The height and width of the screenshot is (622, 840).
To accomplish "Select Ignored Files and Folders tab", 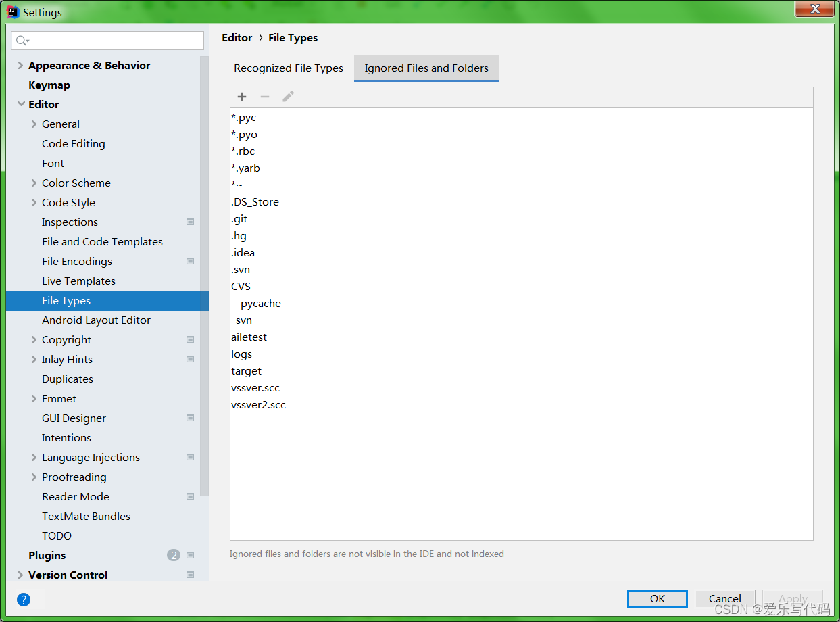I will (x=426, y=68).
